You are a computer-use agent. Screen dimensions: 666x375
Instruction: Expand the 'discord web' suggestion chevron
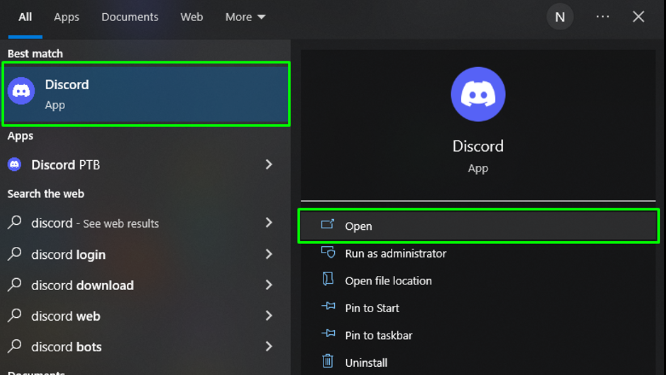[268, 316]
